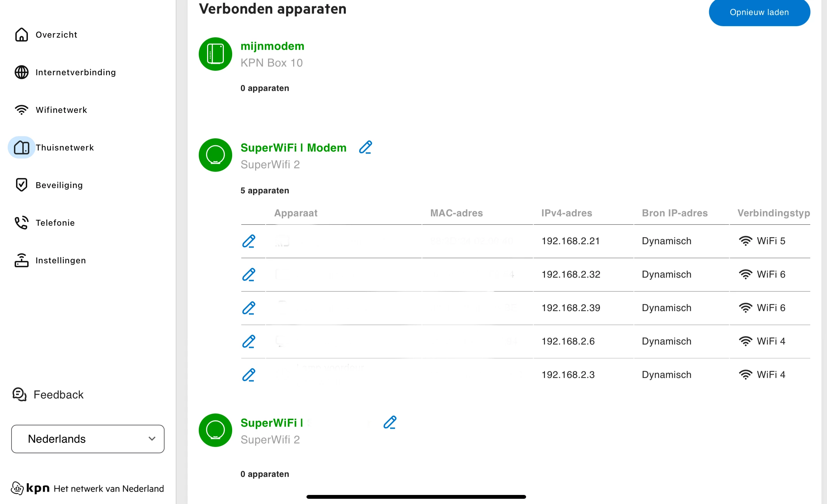Click the KPN logo at the bottom left
Viewport: 827px width, 504px height.
[31, 488]
